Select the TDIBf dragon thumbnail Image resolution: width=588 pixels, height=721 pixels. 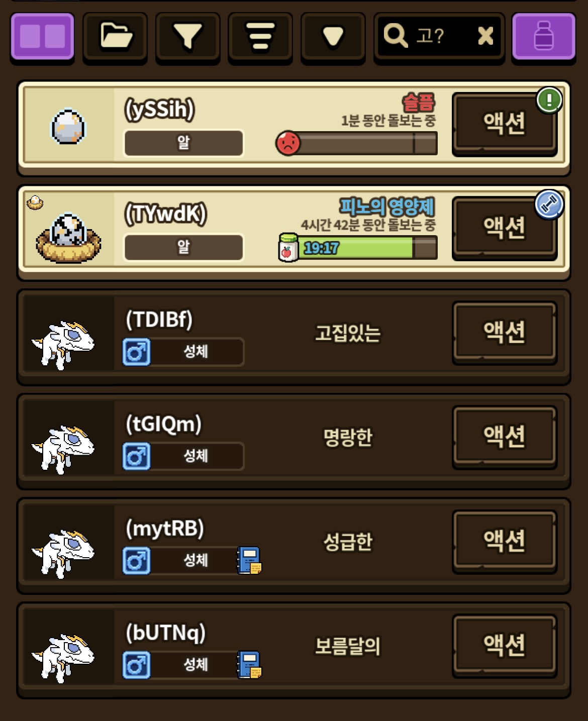(x=64, y=345)
